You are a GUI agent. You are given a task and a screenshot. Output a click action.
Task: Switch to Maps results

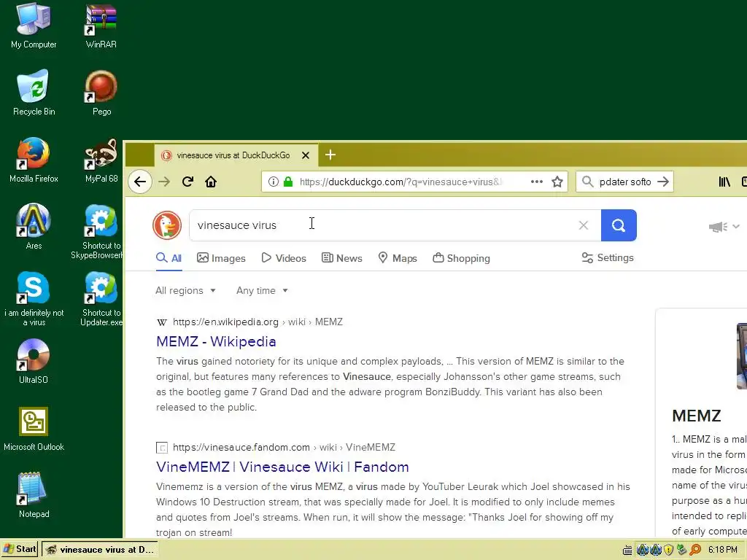point(398,258)
